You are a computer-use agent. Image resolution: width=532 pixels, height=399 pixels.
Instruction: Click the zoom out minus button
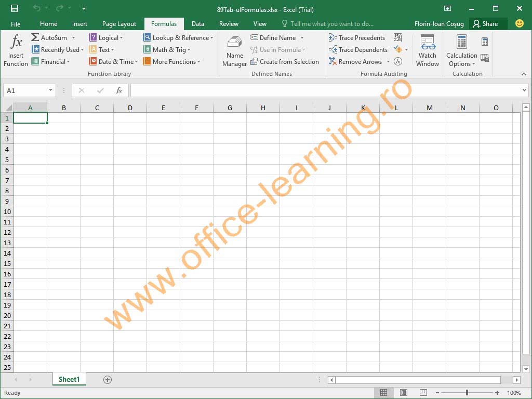pyautogui.click(x=437, y=393)
